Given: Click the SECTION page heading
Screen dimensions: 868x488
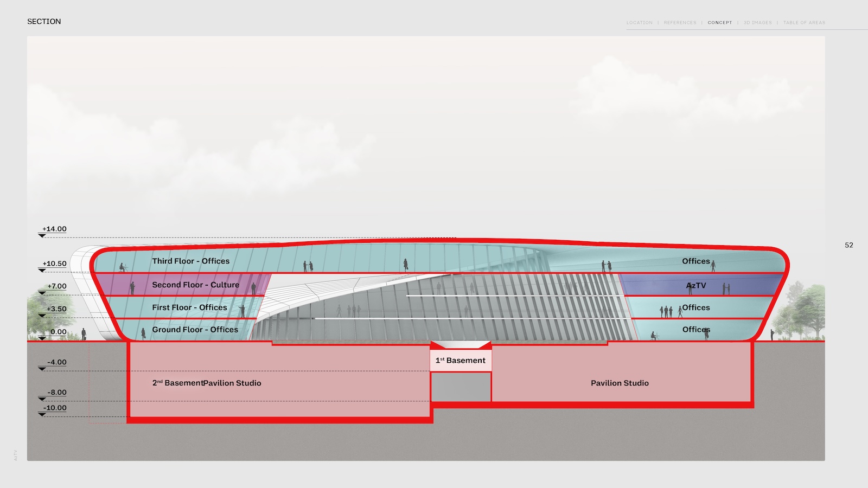Looking at the screenshot, I should [x=44, y=22].
